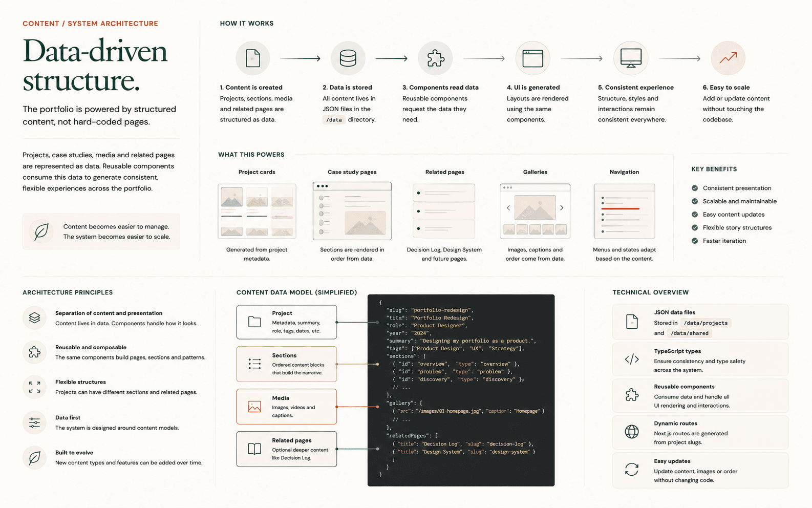Image resolution: width=812 pixels, height=508 pixels.
Task: Click the /data/projects path tag
Action: [706, 323]
